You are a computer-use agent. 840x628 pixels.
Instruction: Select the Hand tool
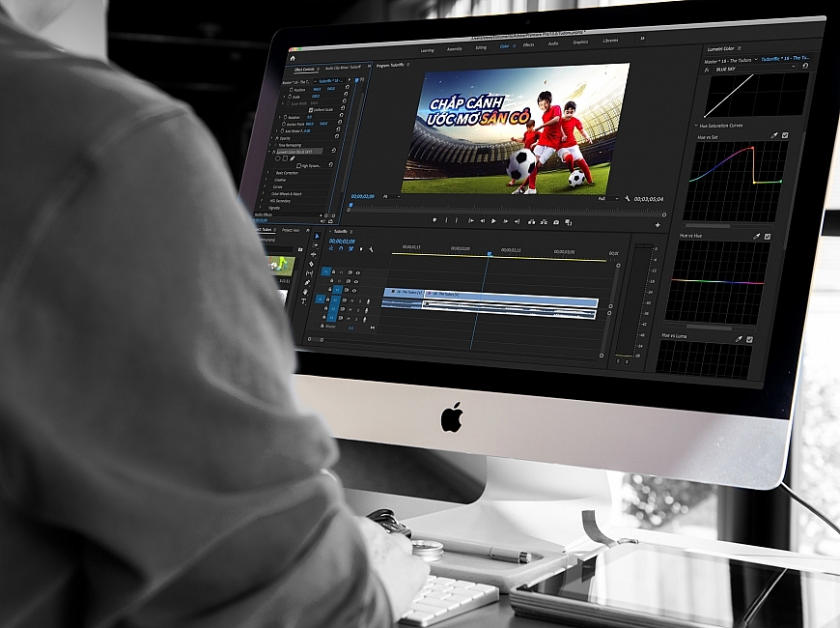[305, 293]
